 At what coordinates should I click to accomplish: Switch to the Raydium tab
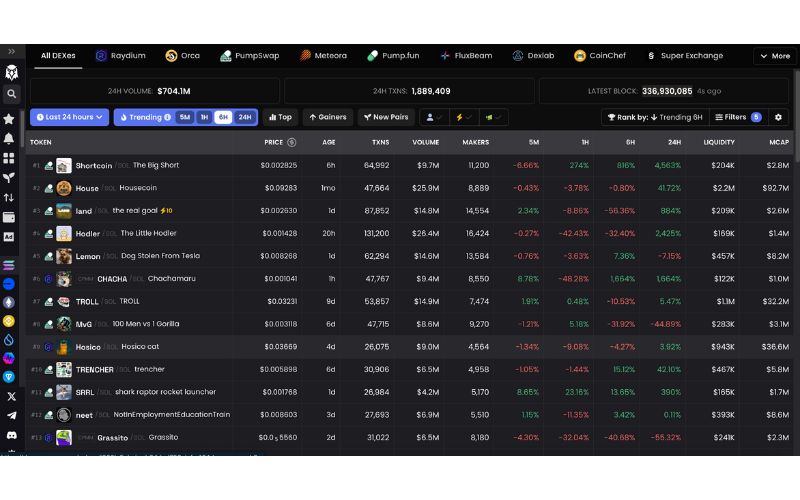pyautogui.click(x=121, y=56)
